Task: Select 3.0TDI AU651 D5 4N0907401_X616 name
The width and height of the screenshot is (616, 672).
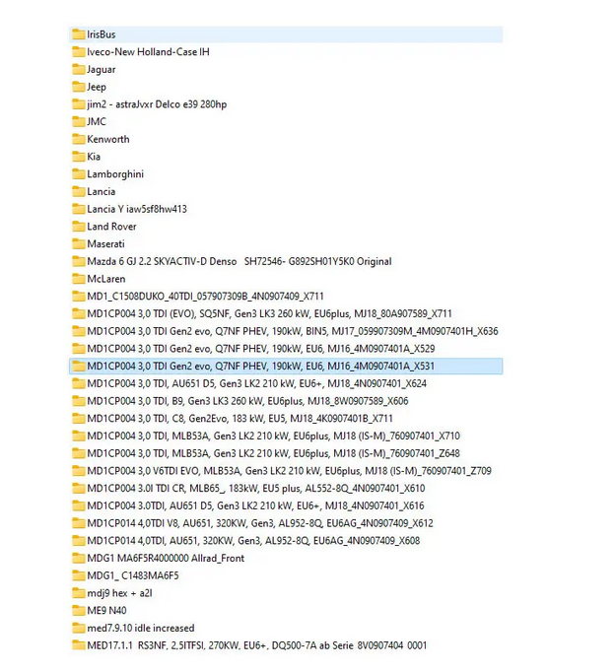Action: coord(255,506)
